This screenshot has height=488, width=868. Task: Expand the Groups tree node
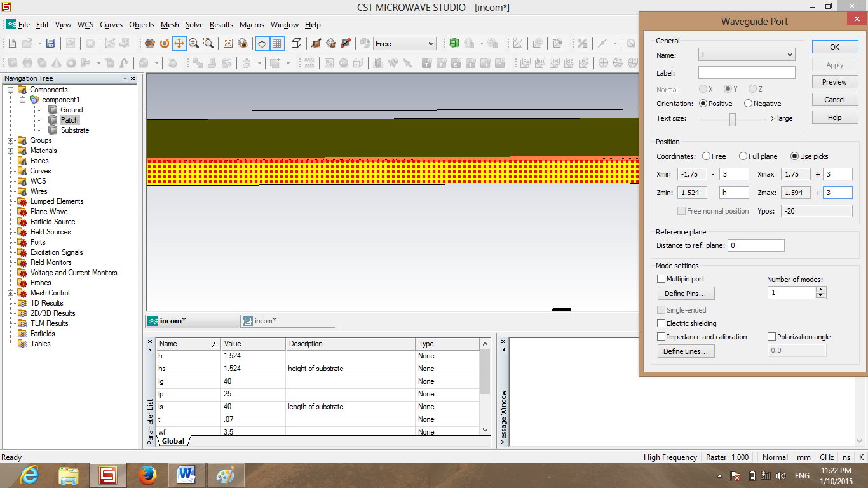click(x=11, y=140)
